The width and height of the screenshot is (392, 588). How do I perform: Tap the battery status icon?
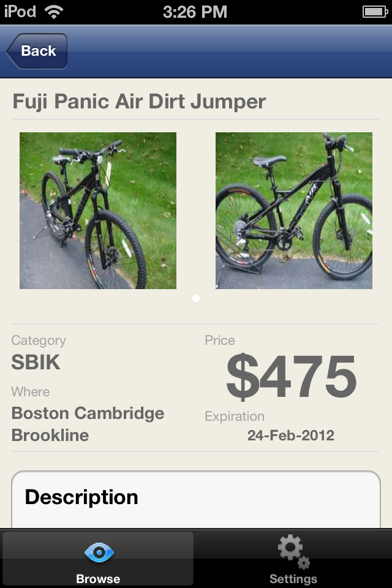pyautogui.click(x=374, y=12)
